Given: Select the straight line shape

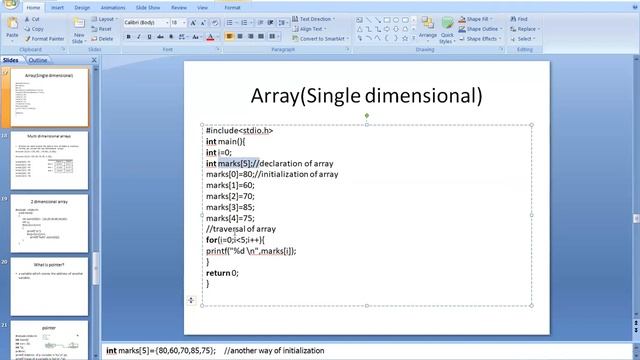Looking at the screenshot, I should 369,20.
